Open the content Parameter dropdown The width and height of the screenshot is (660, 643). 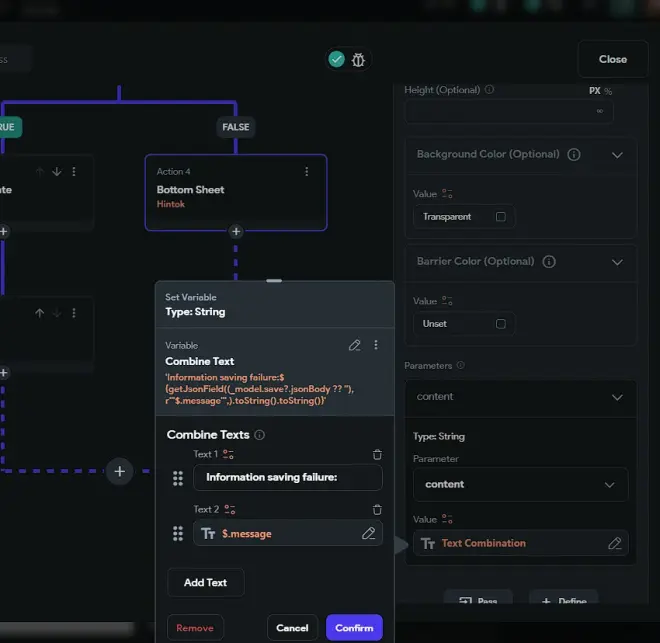click(521, 484)
